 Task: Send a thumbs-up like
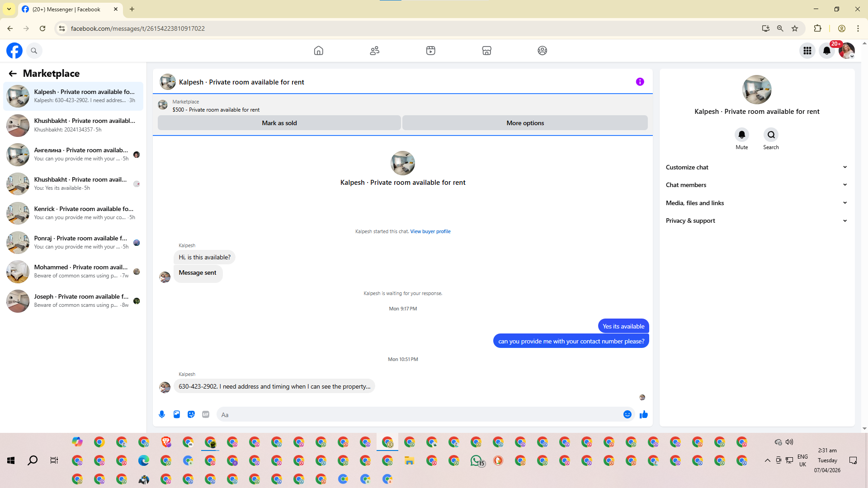tap(644, 415)
